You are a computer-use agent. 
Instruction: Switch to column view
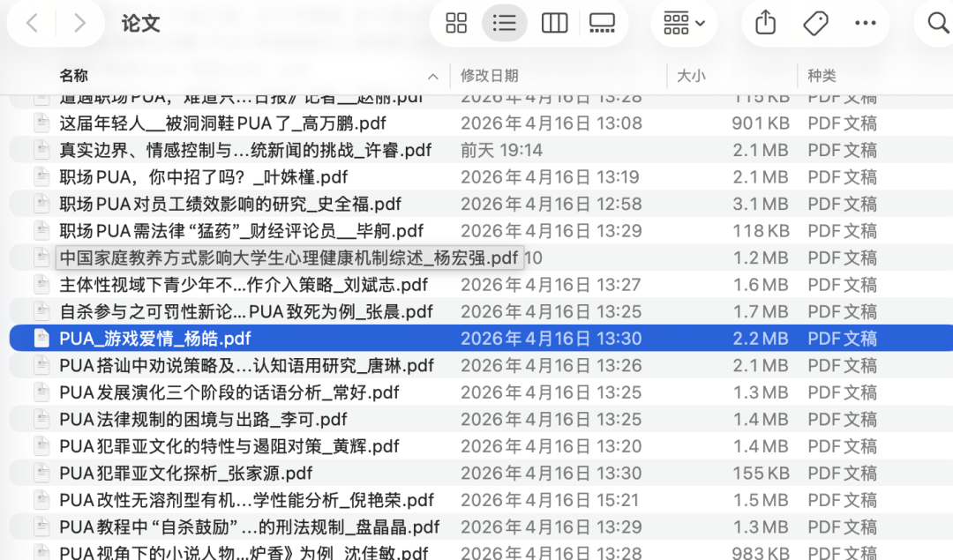554,23
